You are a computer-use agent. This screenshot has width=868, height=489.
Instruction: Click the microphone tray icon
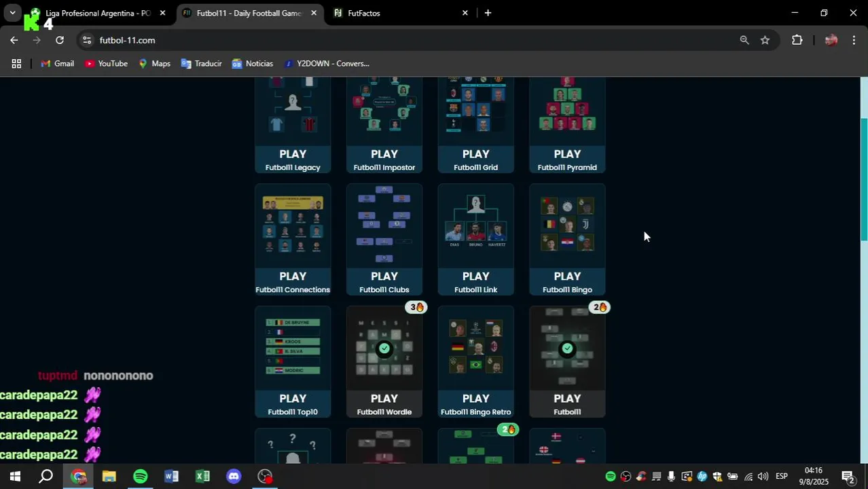[671, 476]
